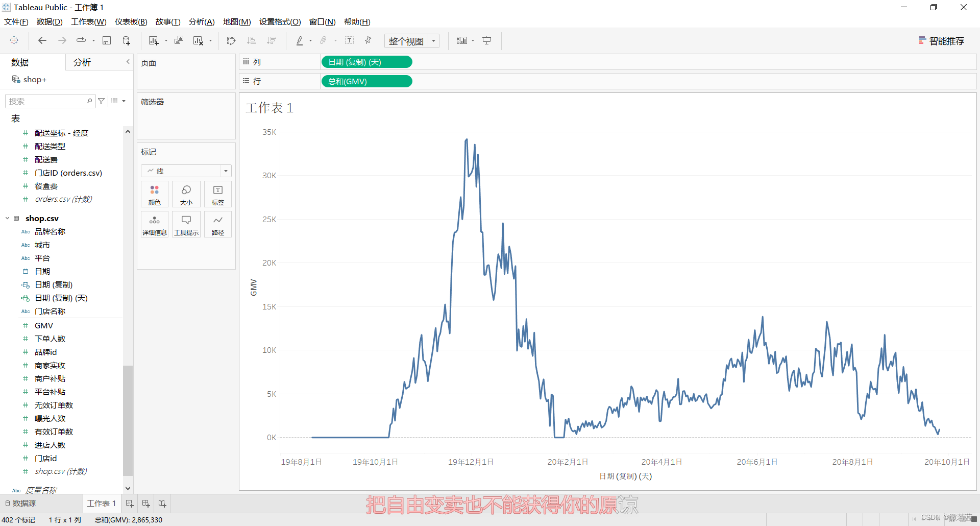
Task: Open the Size mark card
Action: [186, 195]
